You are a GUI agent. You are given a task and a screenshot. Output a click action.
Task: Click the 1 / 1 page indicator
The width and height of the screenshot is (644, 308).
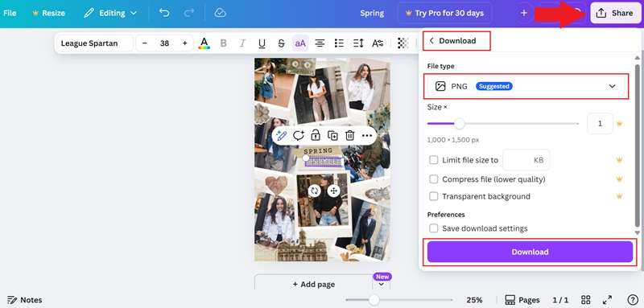[560, 300]
